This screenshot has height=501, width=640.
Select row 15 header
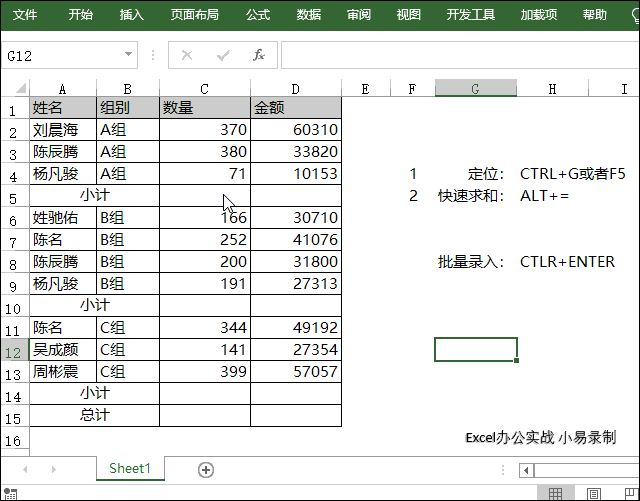[x=13, y=418]
